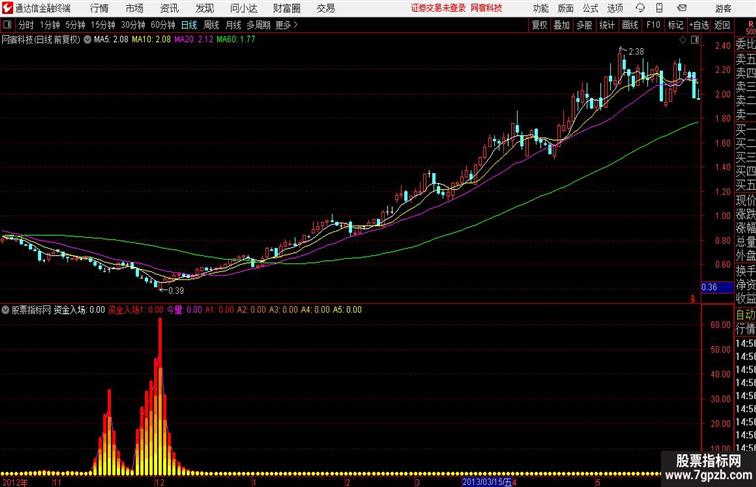Open the 行情 menu
This screenshot has height=487, width=756.
click(x=99, y=8)
